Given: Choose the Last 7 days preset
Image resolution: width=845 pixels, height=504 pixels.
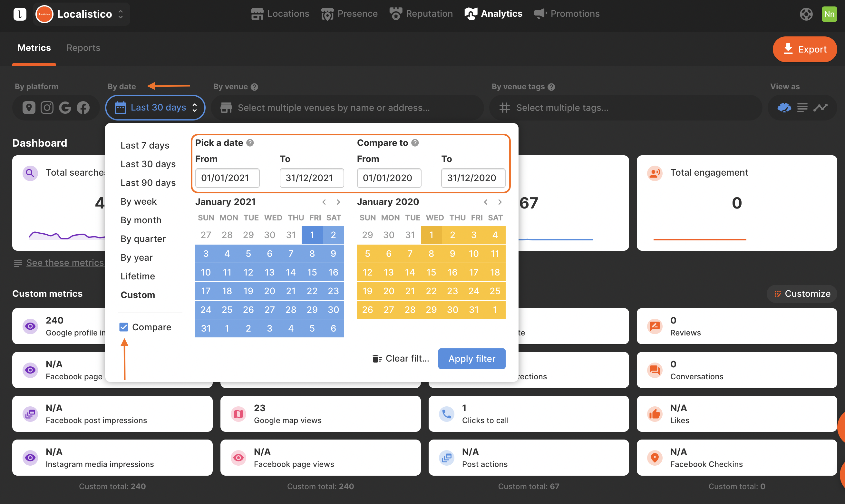Looking at the screenshot, I should tap(145, 145).
